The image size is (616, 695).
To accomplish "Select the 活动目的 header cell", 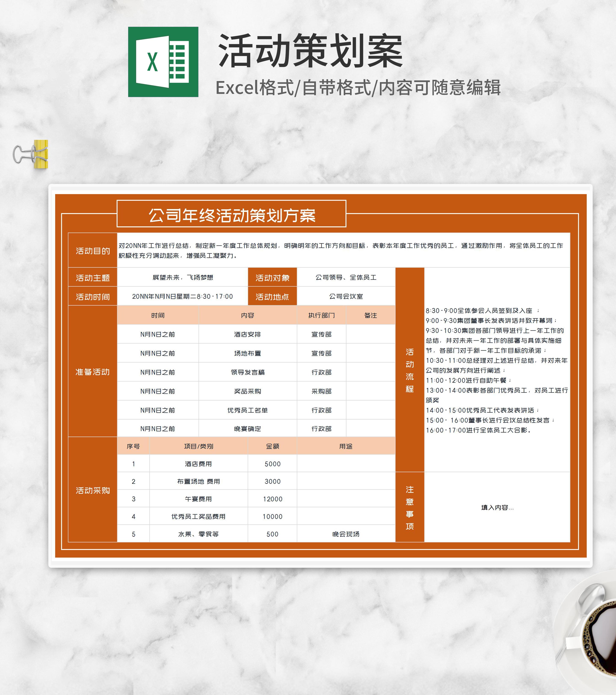I will tap(93, 251).
